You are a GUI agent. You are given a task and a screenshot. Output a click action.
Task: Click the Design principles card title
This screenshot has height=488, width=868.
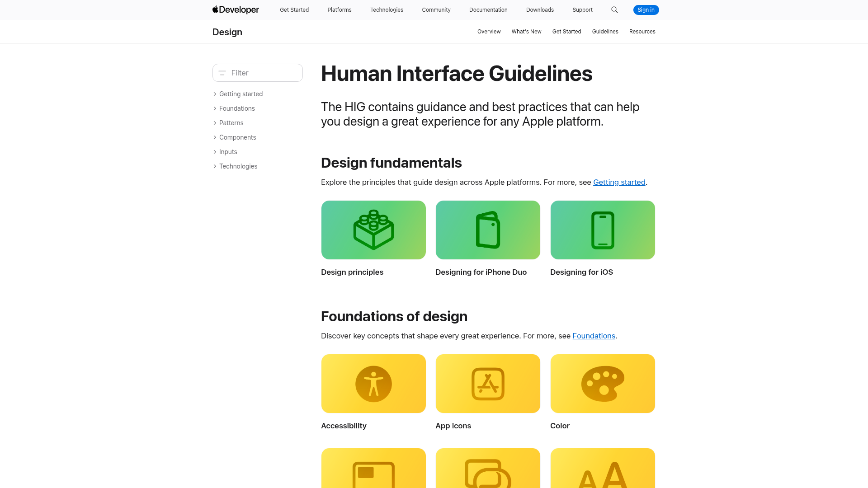click(352, 272)
